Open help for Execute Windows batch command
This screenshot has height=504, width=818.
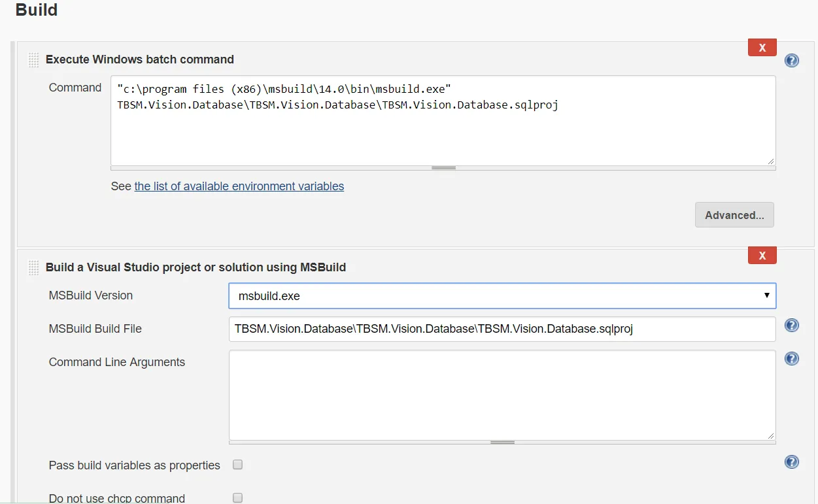(x=791, y=61)
